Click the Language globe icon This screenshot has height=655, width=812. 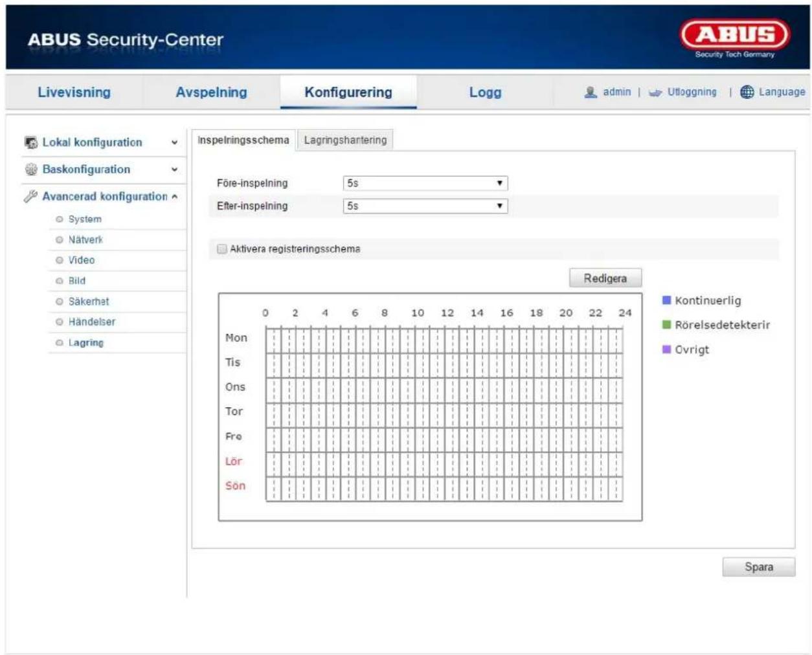(x=747, y=92)
